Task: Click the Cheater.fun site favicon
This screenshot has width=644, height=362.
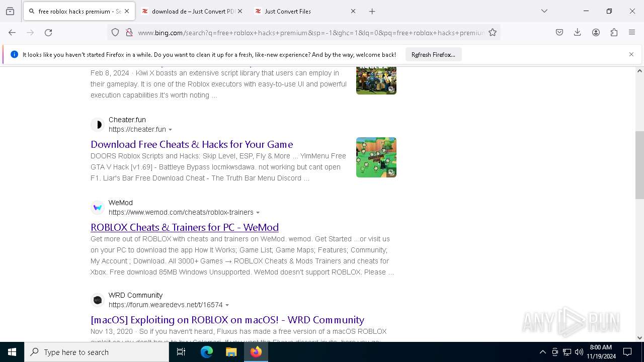Action: click(98, 125)
